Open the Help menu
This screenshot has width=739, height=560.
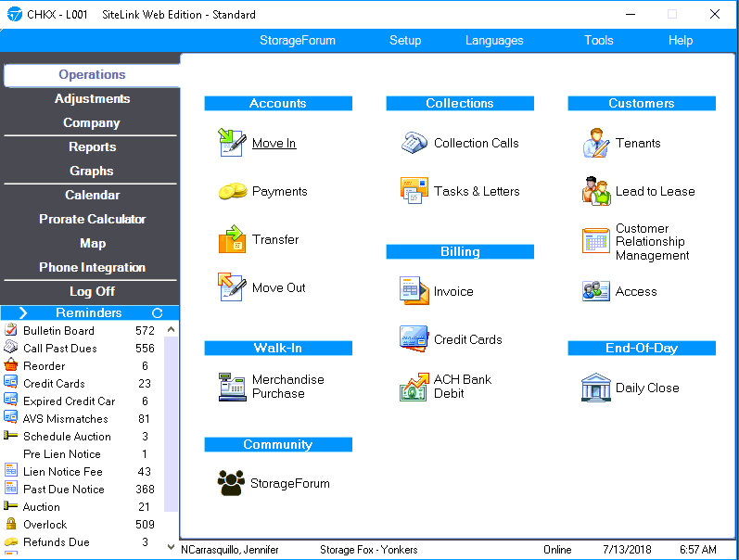click(x=680, y=41)
